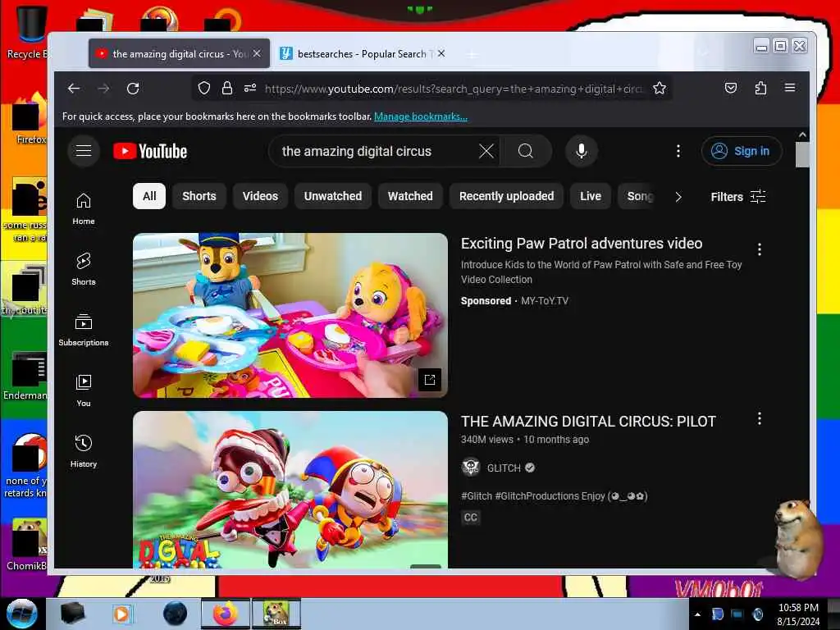Select the Recently uploaded filter chip

tap(506, 196)
